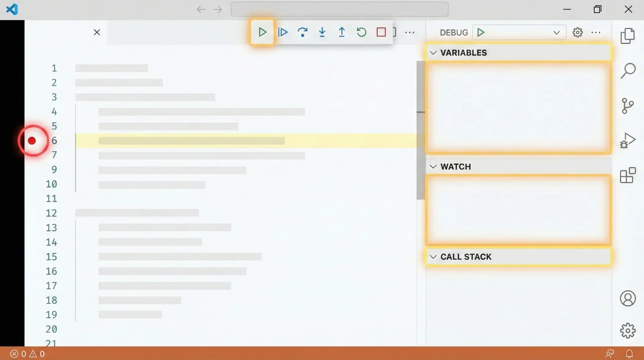Close the open editor tab
Screen dimensions: 644x360
97,33
